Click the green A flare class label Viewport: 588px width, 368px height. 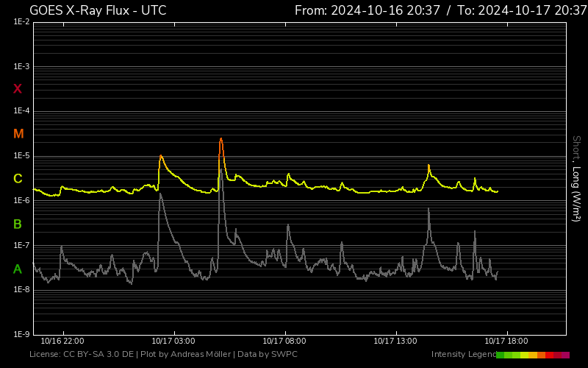coord(18,269)
